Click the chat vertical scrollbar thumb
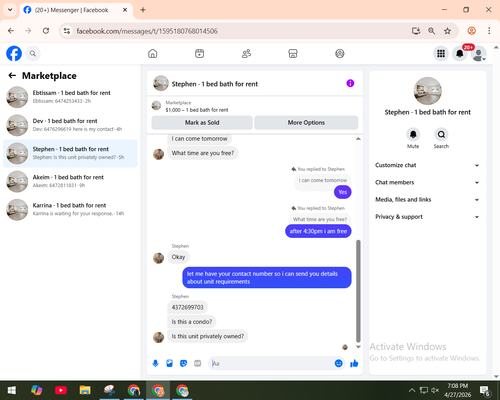The image size is (500, 400). tap(358, 291)
